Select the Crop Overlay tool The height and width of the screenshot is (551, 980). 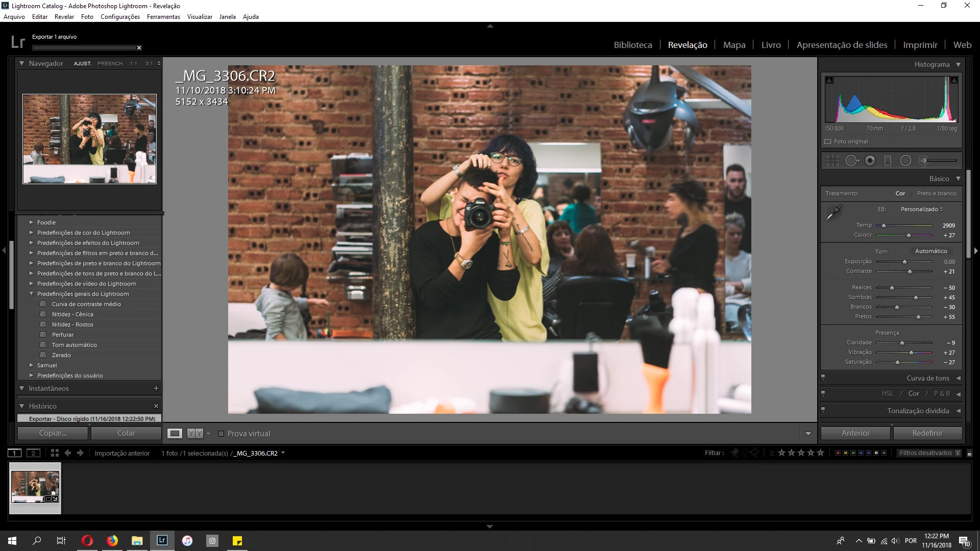[832, 161]
